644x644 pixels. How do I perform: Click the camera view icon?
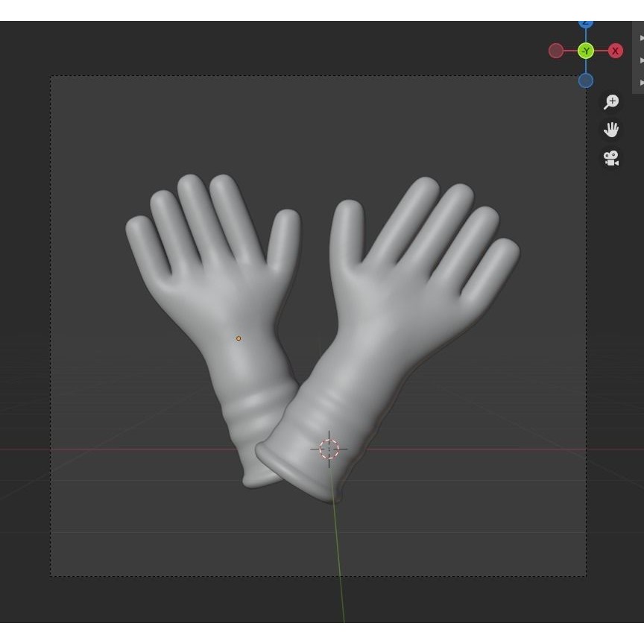coord(611,157)
